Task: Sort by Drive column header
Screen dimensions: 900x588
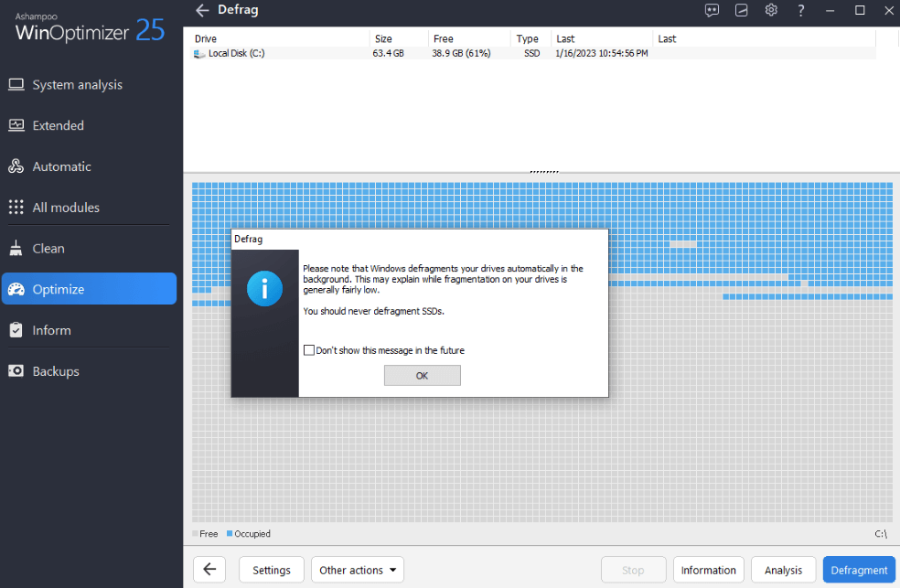Action: coord(280,38)
